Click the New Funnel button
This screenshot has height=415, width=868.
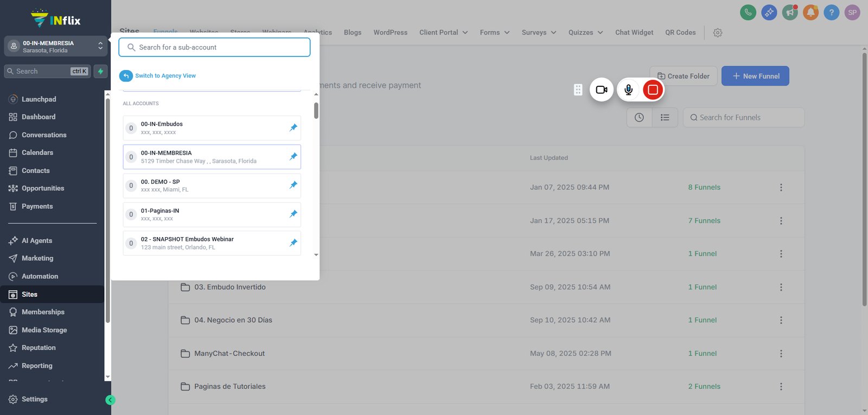point(755,76)
